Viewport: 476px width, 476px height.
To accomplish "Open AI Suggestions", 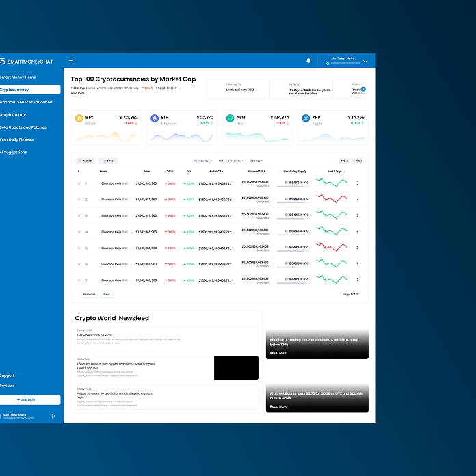I will 14,152.
